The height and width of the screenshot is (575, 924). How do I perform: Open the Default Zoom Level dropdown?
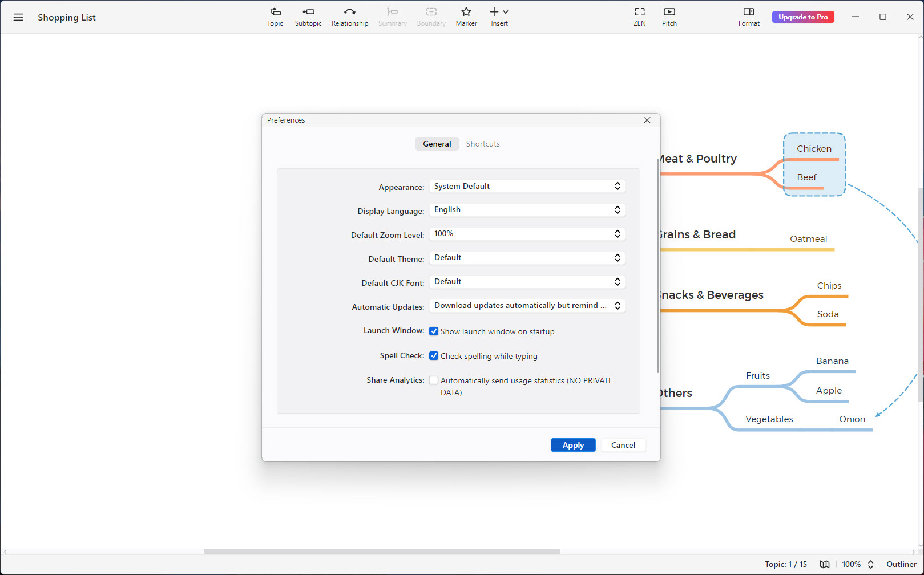[x=527, y=234]
